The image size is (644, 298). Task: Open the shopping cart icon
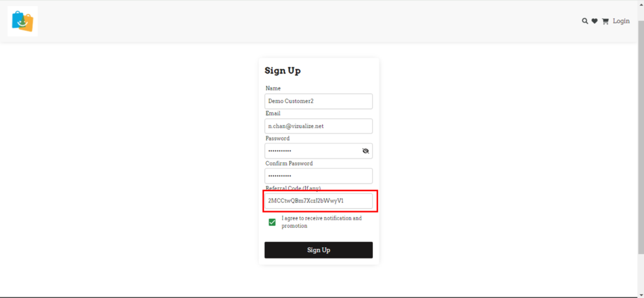click(605, 21)
